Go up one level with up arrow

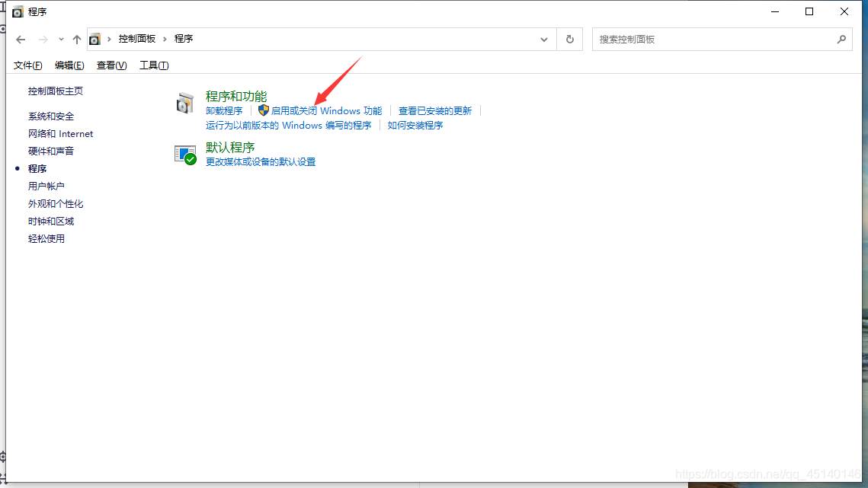click(77, 40)
